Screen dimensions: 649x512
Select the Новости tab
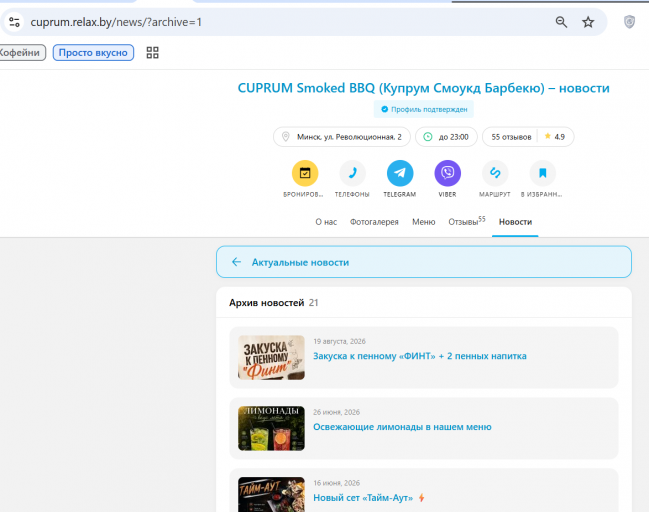[515, 222]
